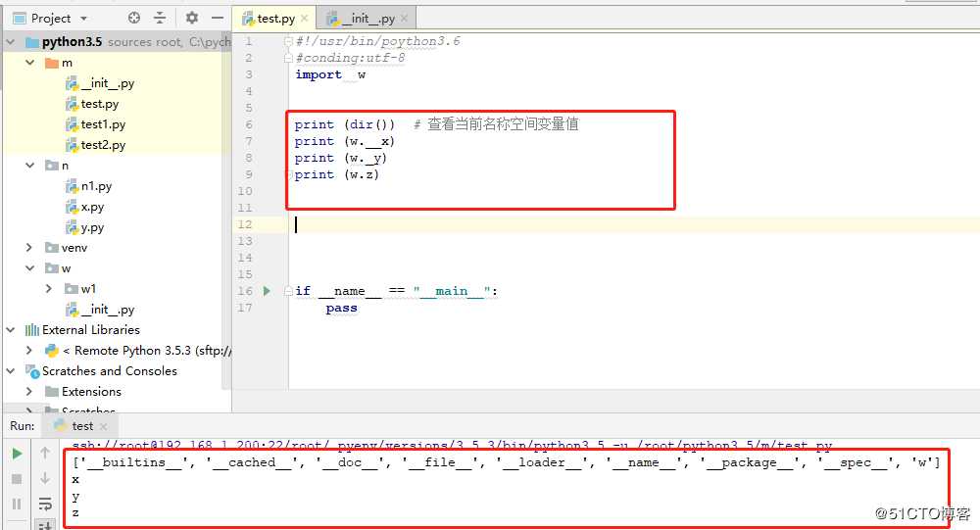Select y.py in the project tree
The height and width of the screenshot is (530, 980).
click(x=85, y=227)
